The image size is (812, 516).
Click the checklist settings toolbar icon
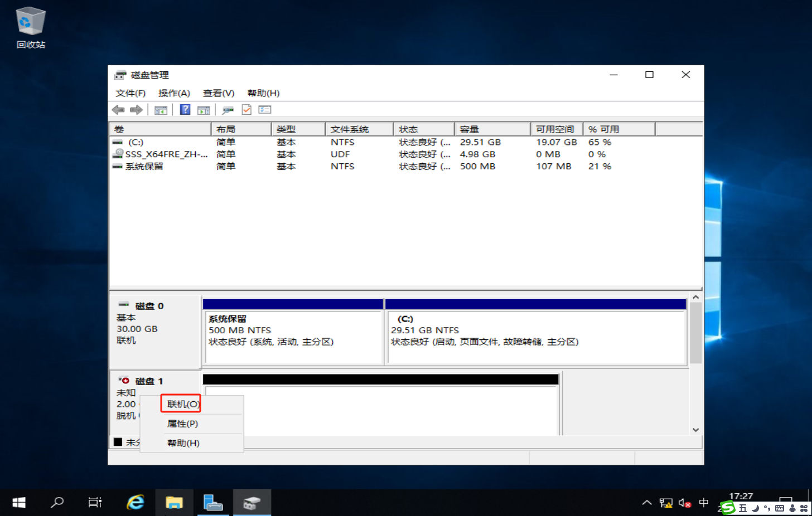click(265, 110)
